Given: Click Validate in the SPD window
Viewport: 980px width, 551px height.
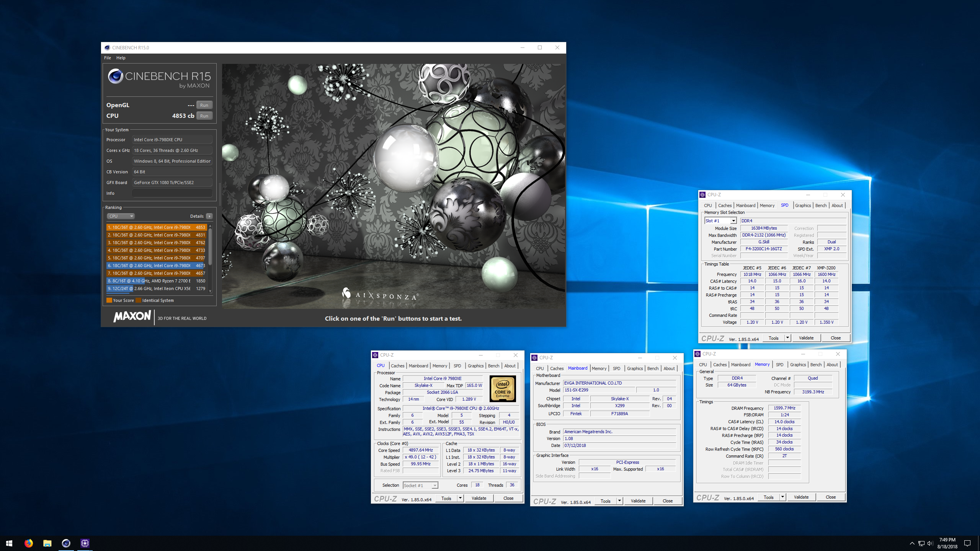Looking at the screenshot, I should click(806, 338).
